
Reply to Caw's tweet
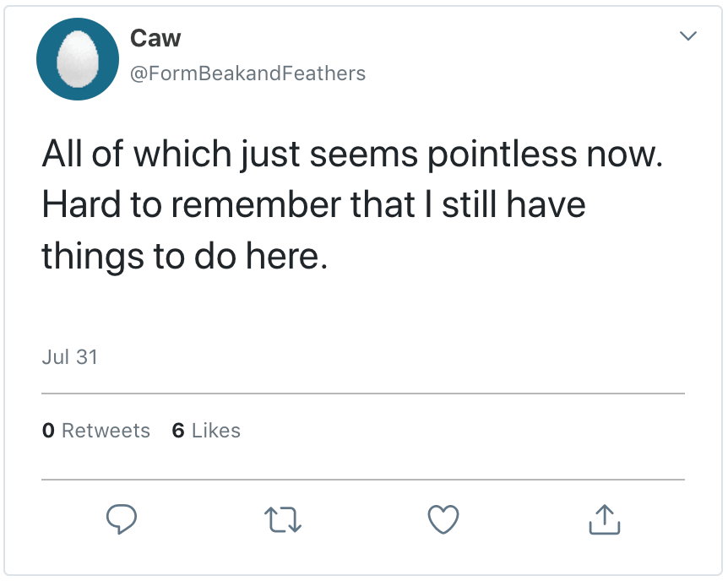pyautogui.click(x=122, y=520)
